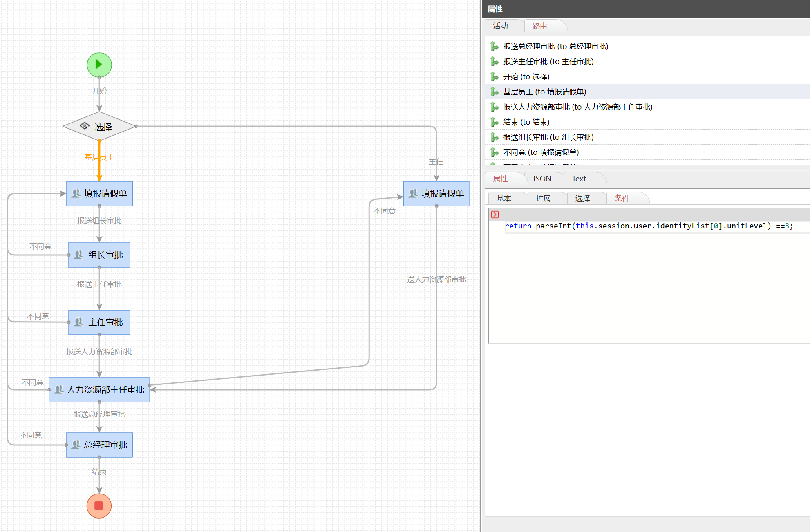This screenshot has height=532, width=810.
Task: Select the 选择 diamond decision node
Action: pos(99,127)
